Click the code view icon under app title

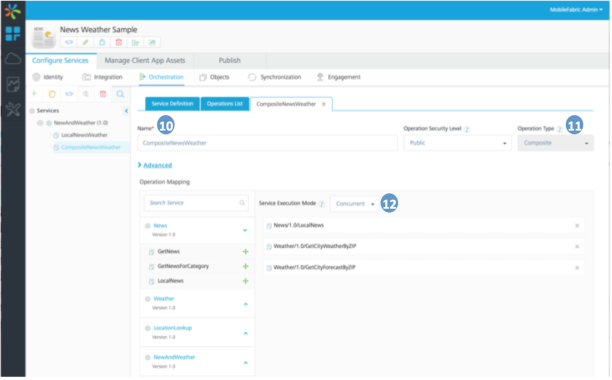click(69, 42)
